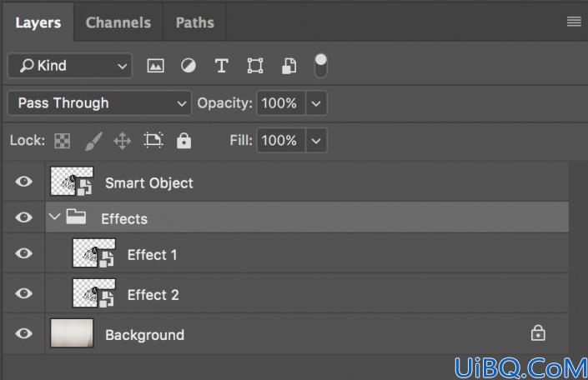
Task: Open the Pass Through blend mode dropdown
Action: click(100, 103)
